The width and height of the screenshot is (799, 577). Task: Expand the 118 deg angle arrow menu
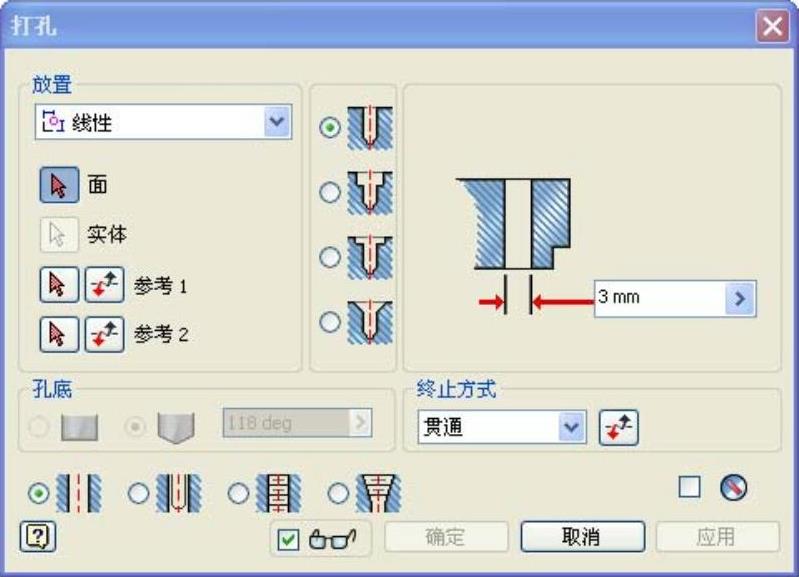click(x=360, y=423)
